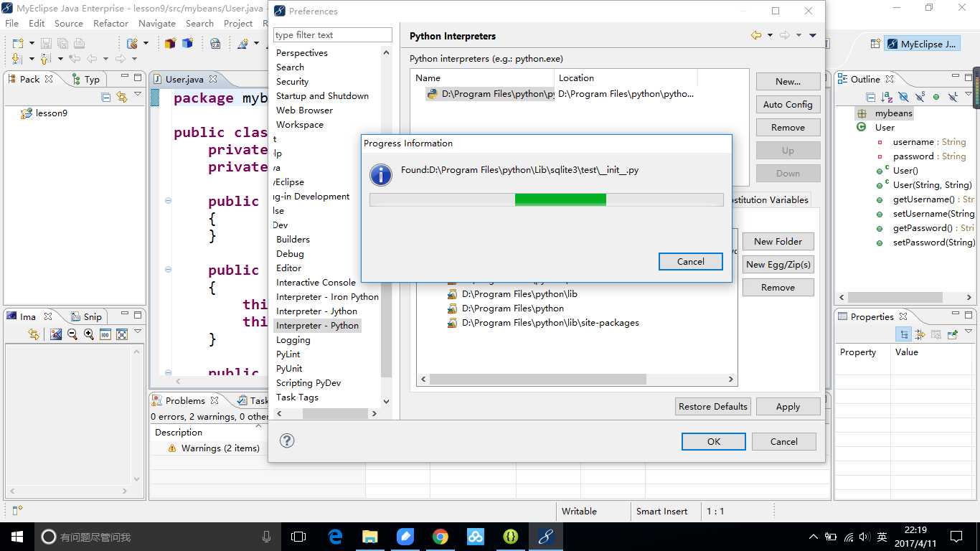Open the File menu

coord(12,23)
